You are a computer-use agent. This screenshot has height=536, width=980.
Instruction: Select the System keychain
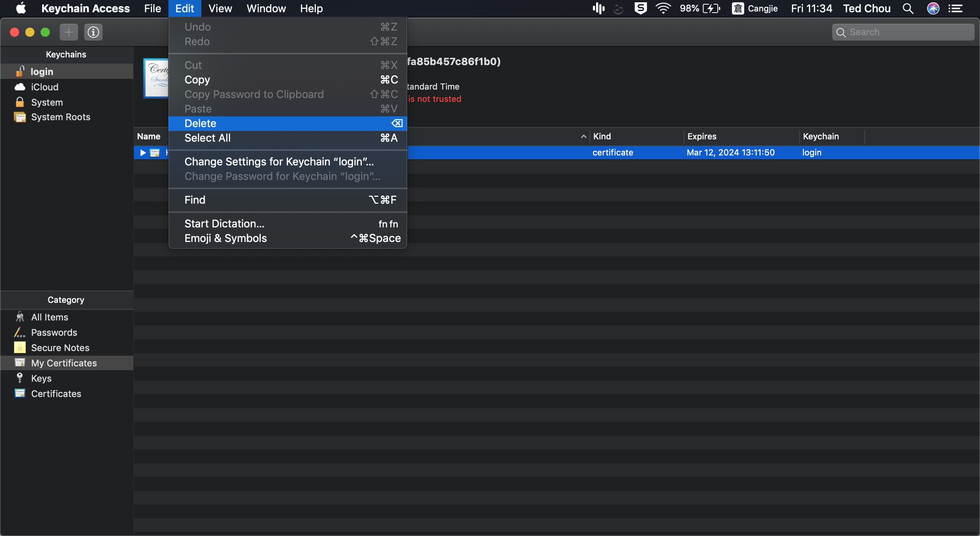coord(67,102)
